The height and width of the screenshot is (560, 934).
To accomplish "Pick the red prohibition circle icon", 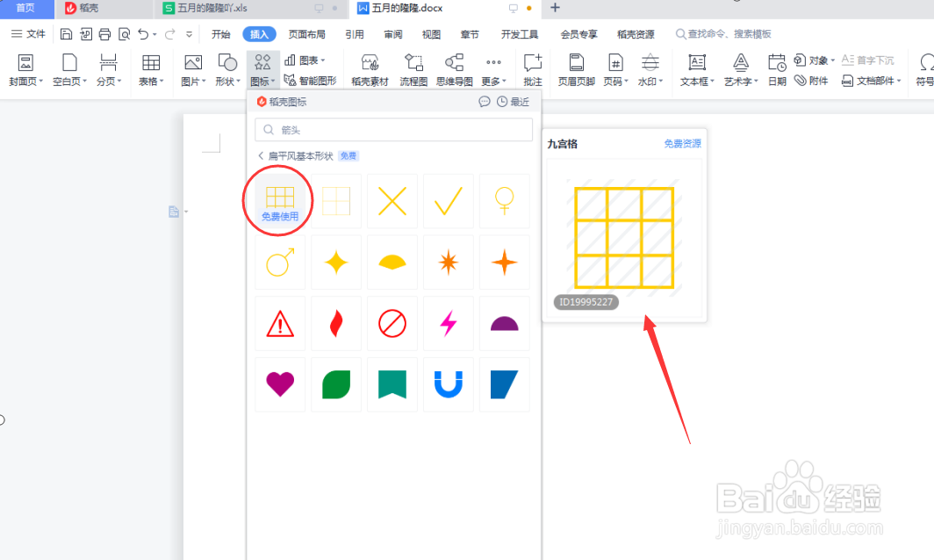I will [392, 324].
